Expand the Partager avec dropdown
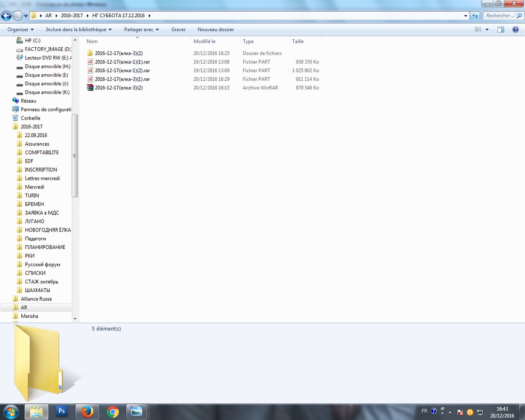Image resolution: width=525 pixels, height=420 pixels. click(x=141, y=30)
